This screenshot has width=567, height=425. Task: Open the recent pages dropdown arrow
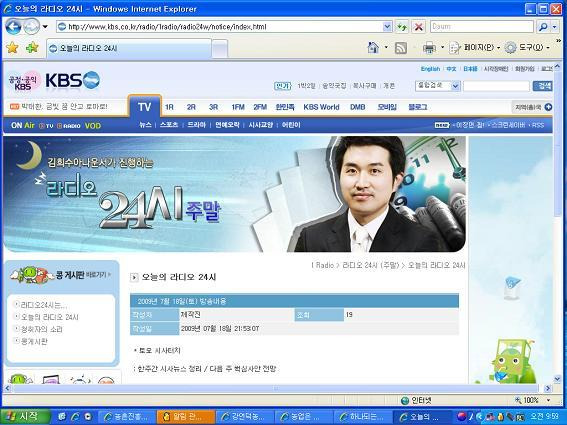tap(45, 27)
